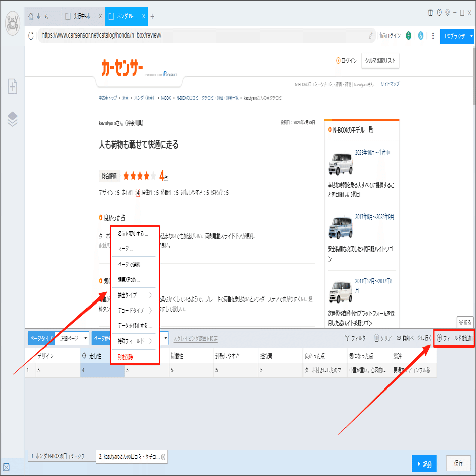Close the kazutyaroさん bottom tab
Viewport: 476px width, 476px height.
pyautogui.click(x=163, y=457)
